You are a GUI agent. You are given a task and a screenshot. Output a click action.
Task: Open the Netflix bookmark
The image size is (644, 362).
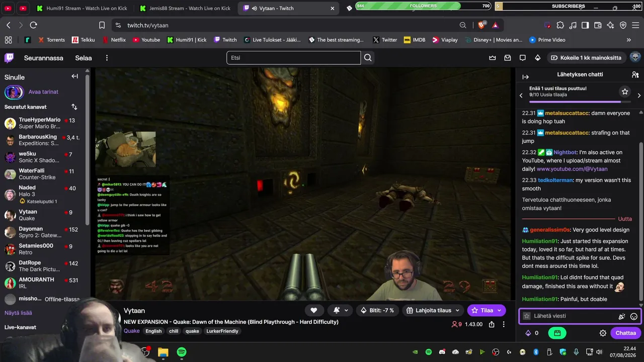pos(114,40)
